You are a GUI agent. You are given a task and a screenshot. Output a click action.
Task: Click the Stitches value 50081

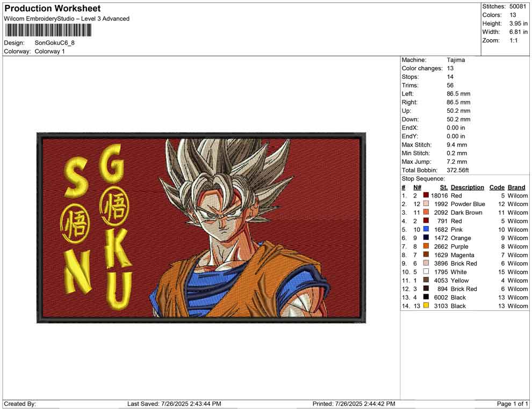(517, 6)
